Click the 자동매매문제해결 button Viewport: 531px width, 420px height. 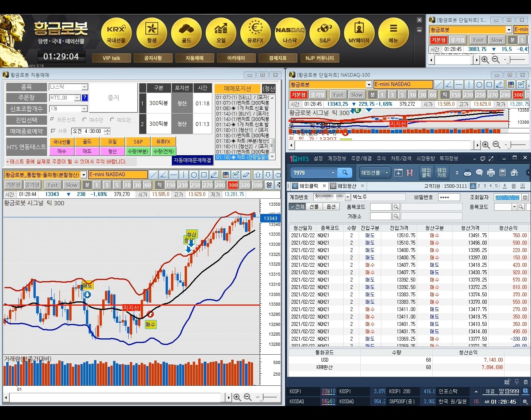(x=192, y=160)
